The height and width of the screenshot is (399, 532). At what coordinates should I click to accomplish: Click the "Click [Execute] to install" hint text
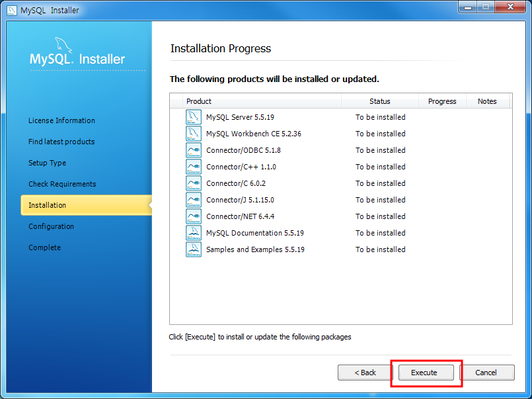tap(260, 337)
